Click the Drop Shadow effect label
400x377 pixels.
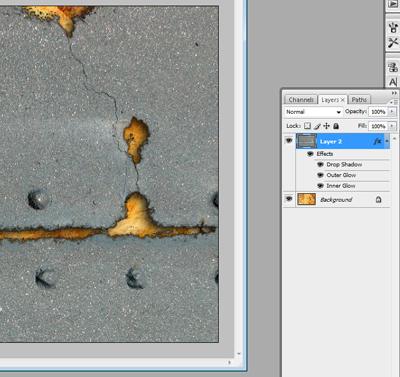344,164
